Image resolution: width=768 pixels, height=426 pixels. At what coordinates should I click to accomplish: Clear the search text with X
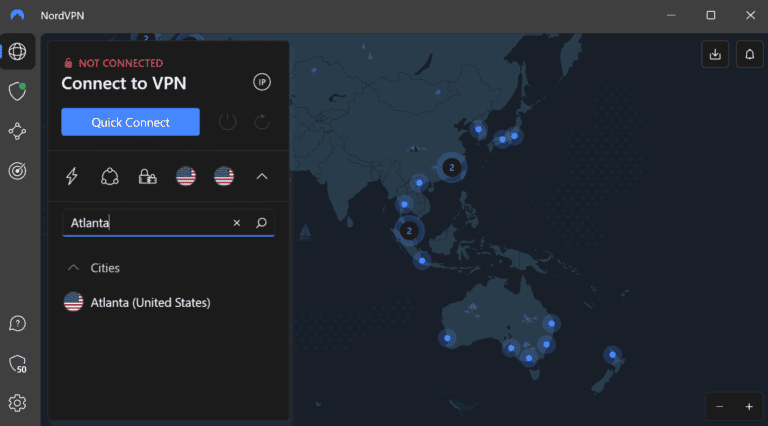pyautogui.click(x=237, y=223)
